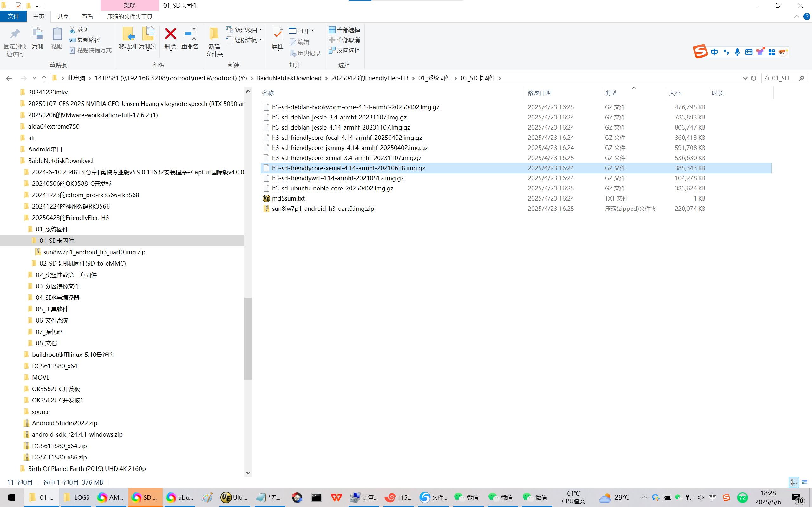Screen dimensions: 812x507
Task: Click BaiduNetdiskDownload in the breadcrumb path
Action: click(289, 78)
